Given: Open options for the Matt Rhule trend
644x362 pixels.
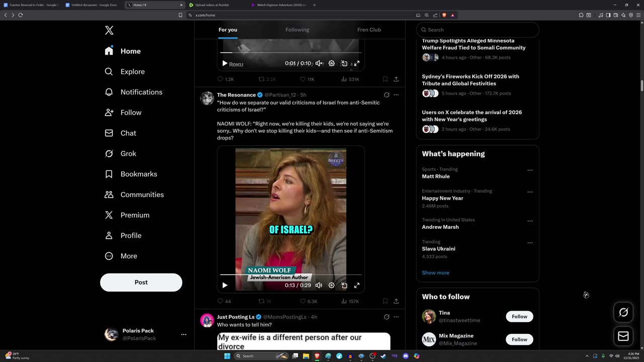Looking at the screenshot, I should pyautogui.click(x=530, y=170).
